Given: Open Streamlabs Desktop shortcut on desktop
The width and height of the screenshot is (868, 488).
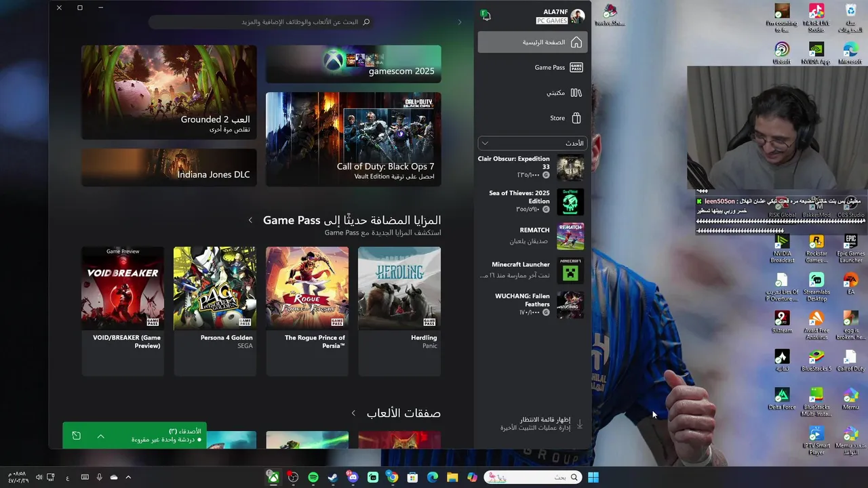Looking at the screenshot, I should pos(816,287).
